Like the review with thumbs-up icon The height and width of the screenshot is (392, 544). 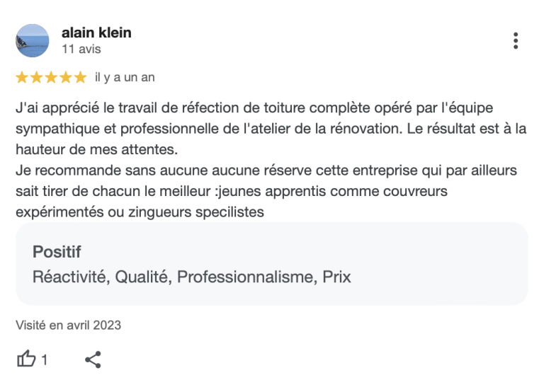(x=26, y=359)
